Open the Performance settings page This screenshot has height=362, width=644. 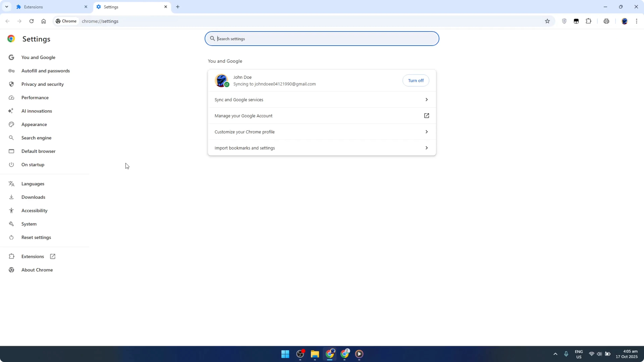coord(35,97)
